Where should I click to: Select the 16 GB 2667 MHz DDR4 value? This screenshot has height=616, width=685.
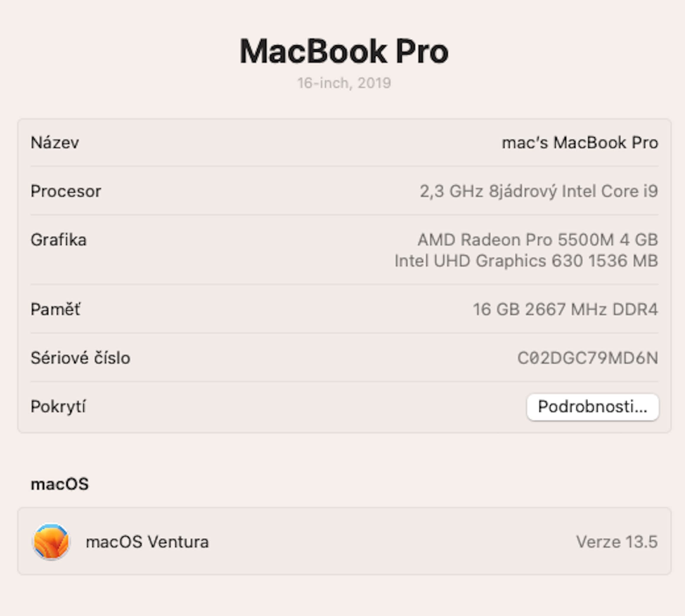(565, 309)
